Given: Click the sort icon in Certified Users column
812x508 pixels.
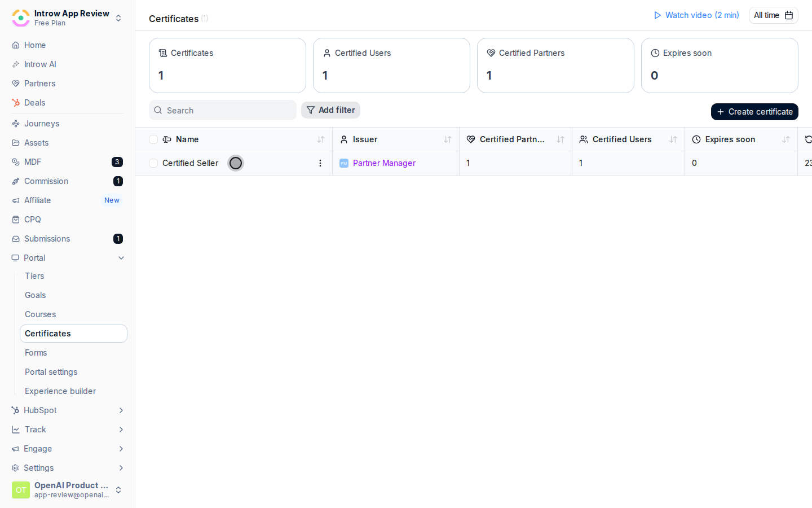Looking at the screenshot, I should pyautogui.click(x=673, y=139).
